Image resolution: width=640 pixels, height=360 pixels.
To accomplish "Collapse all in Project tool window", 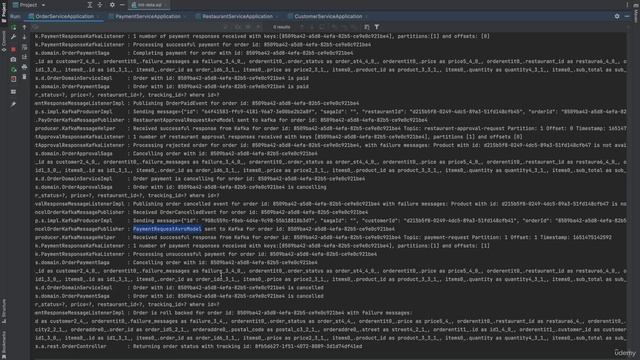I will click(100, 5).
